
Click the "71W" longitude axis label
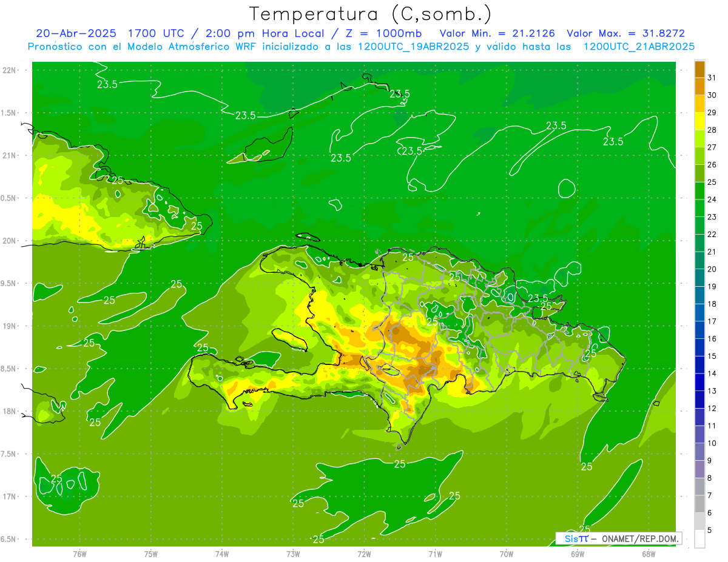pyautogui.click(x=435, y=554)
